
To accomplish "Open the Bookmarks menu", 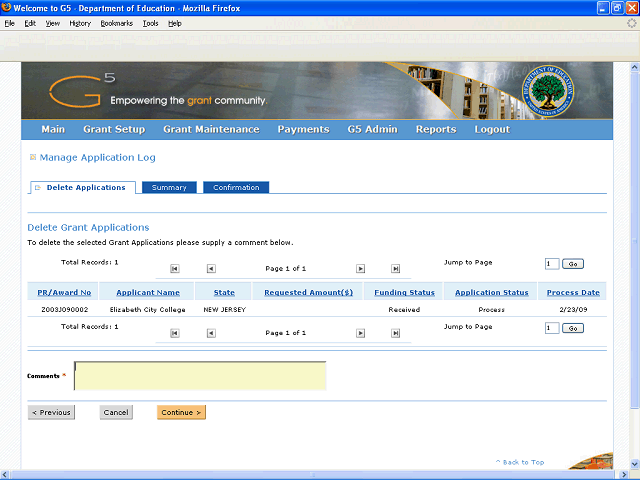I will coord(117,23).
